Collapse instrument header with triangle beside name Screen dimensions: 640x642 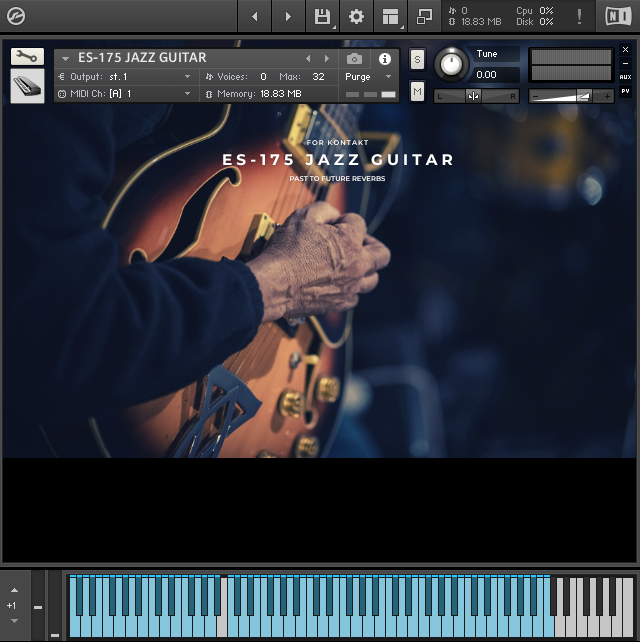(65, 59)
